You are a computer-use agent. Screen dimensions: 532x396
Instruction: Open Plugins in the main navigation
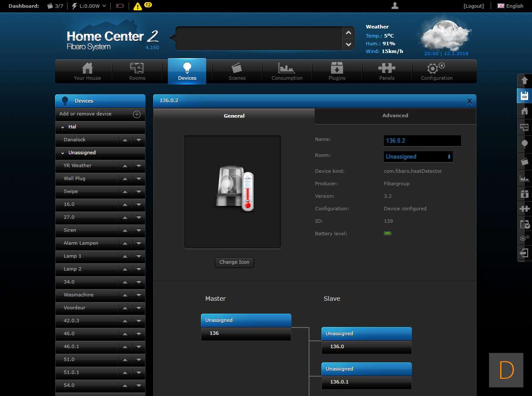coord(337,72)
